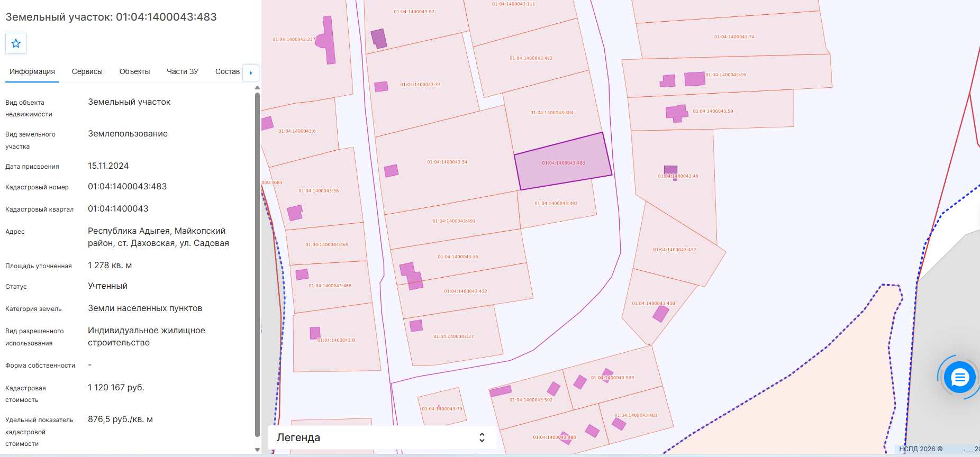Select parcel 01:04:1400043:482 on the map
Image resolution: width=980 pixels, height=457 pixels.
pos(531,58)
